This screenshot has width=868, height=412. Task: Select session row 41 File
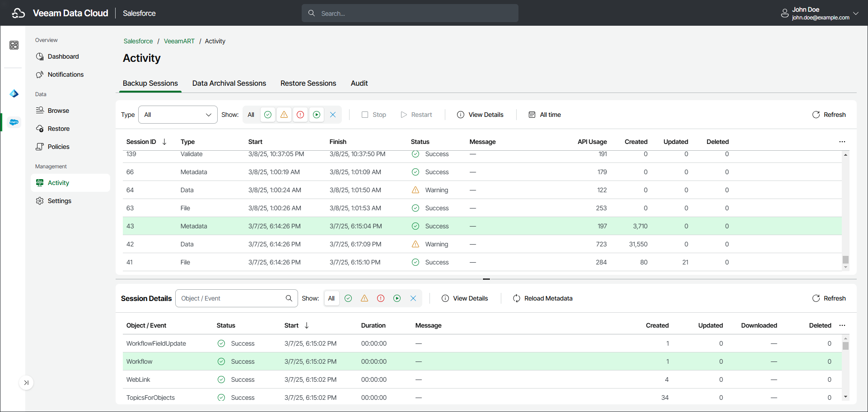click(482, 262)
